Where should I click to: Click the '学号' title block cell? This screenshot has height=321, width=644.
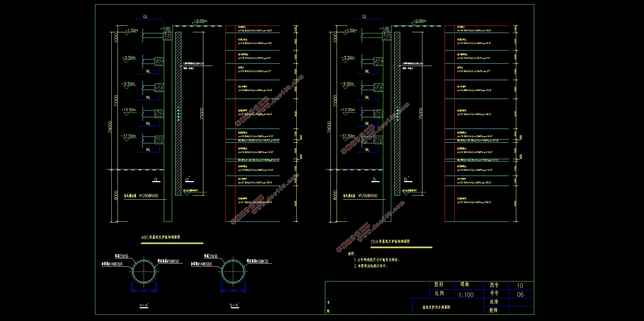coord(494,293)
